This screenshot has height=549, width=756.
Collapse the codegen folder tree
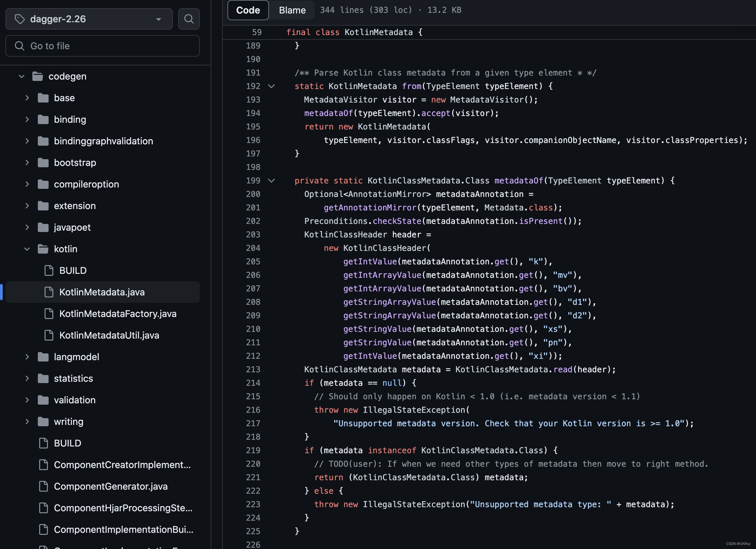(22, 76)
